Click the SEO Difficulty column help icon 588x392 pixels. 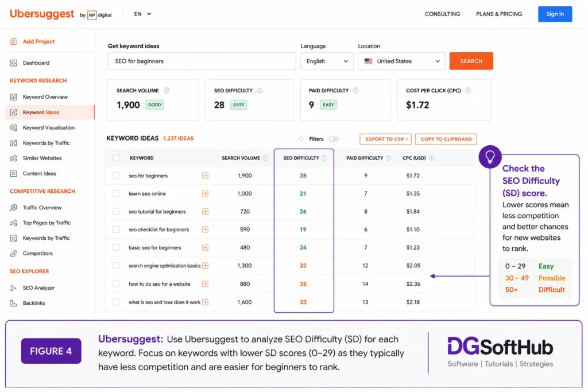[x=324, y=158]
